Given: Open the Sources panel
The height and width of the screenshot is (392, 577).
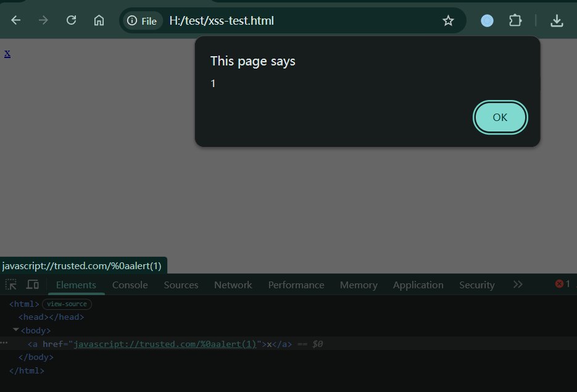Looking at the screenshot, I should (x=181, y=285).
